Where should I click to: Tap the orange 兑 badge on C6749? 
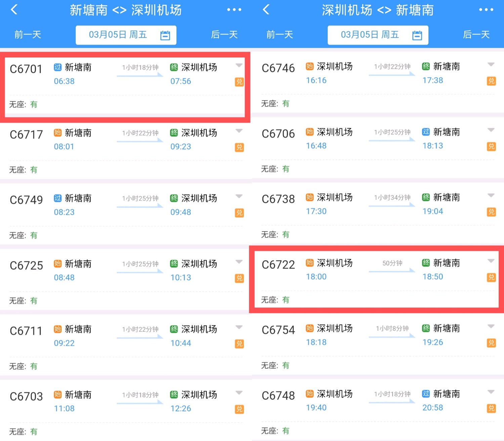coord(239,213)
